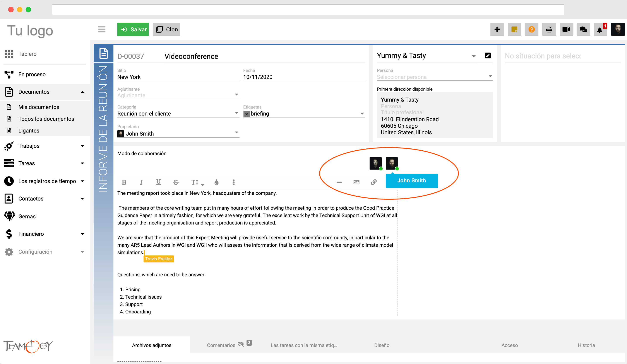Click the browser address bar
This screenshot has height=364, width=627.
coord(308,10)
